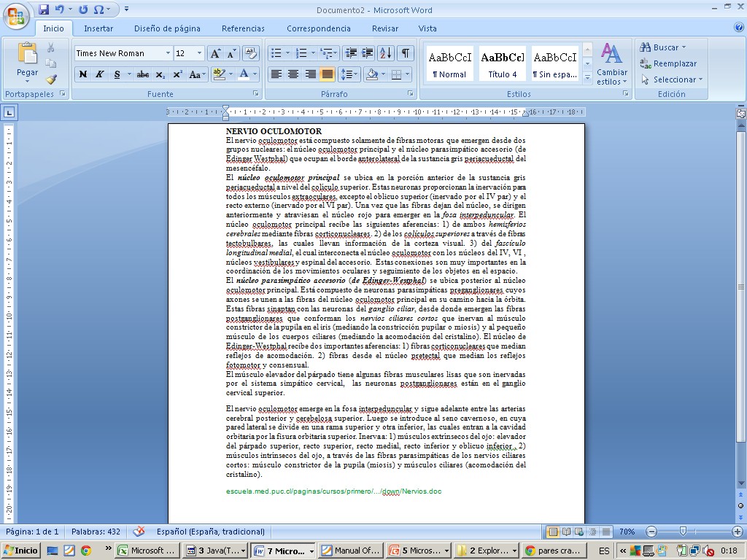Select the Copiar formato paintbrush icon
Screen dimensions: 747x560
51,79
